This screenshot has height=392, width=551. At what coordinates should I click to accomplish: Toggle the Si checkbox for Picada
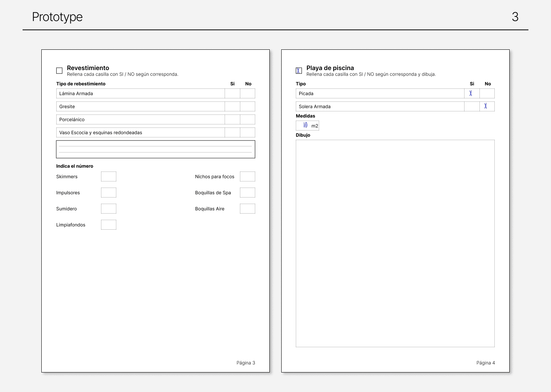pyautogui.click(x=471, y=93)
